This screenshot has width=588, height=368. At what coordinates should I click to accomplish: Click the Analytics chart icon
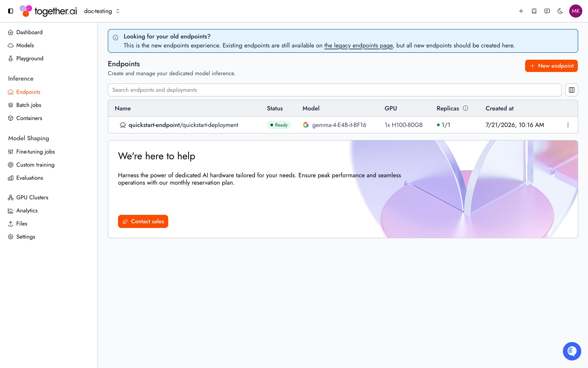point(10,211)
